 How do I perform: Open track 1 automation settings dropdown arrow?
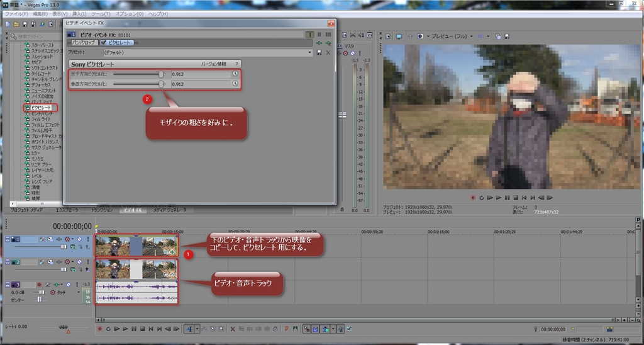[x=73, y=239]
